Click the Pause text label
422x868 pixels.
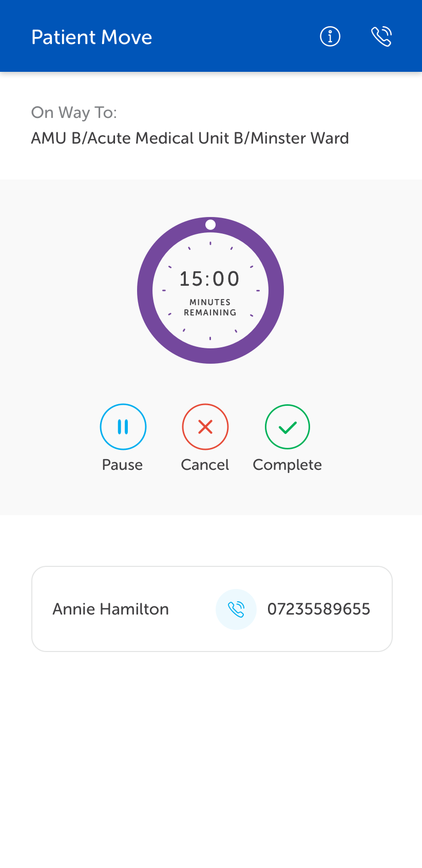click(122, 465)
